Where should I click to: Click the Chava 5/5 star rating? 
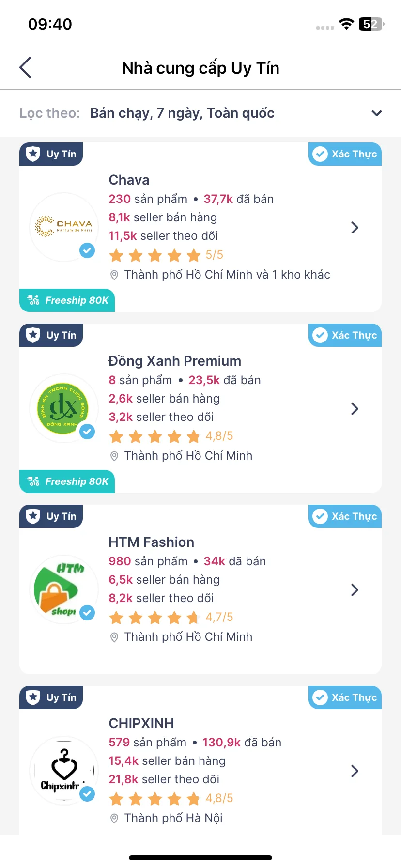pos(166,255)
